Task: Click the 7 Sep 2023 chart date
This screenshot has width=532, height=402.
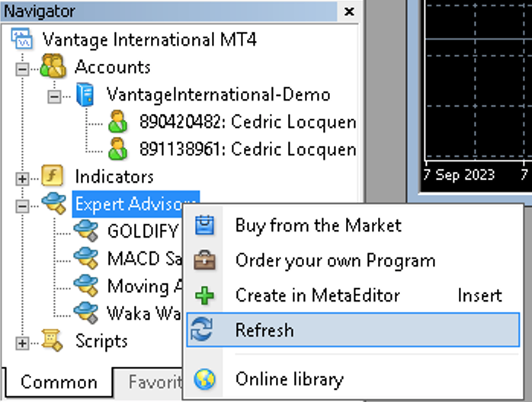Action: 459,175
